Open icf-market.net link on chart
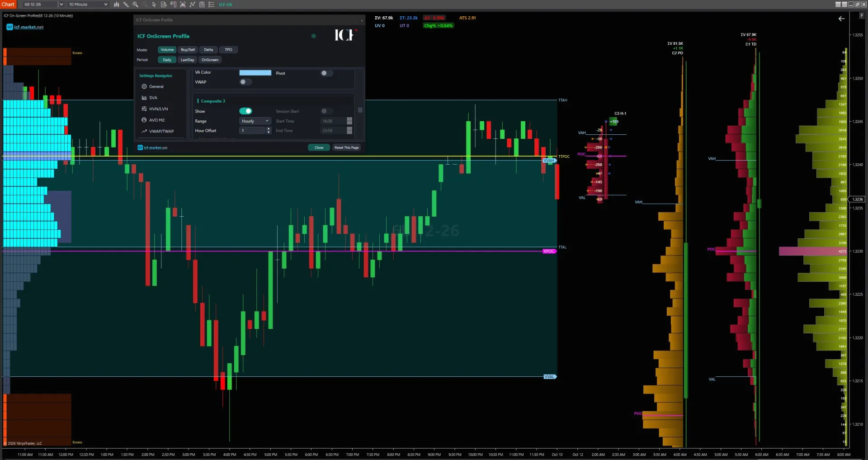Screen dimensions: 868x460 (28, 27)
